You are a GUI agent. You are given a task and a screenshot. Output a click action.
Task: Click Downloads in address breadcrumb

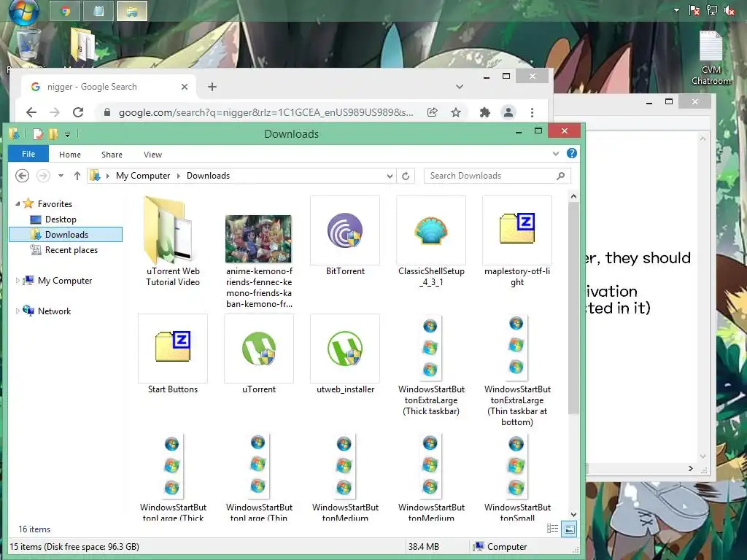[208, 176]
